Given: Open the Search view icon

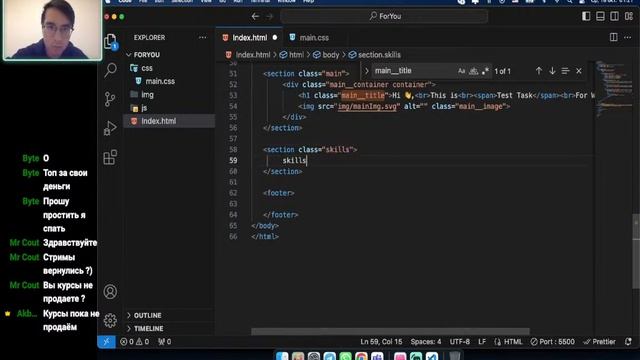Looking at the screenshot, I should 110,70.
